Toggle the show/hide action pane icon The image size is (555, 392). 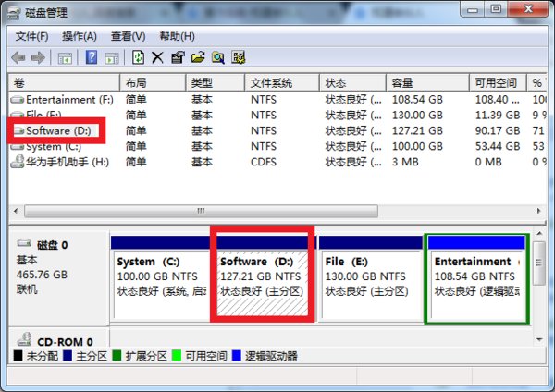coord(112,57)
